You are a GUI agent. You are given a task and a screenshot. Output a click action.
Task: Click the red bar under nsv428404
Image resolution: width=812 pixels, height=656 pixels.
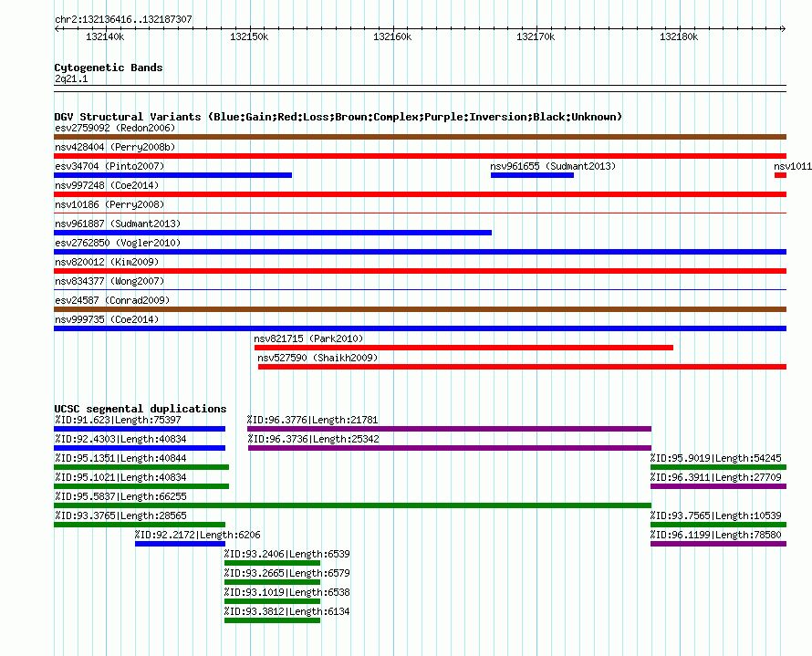[x=420, y=156]
